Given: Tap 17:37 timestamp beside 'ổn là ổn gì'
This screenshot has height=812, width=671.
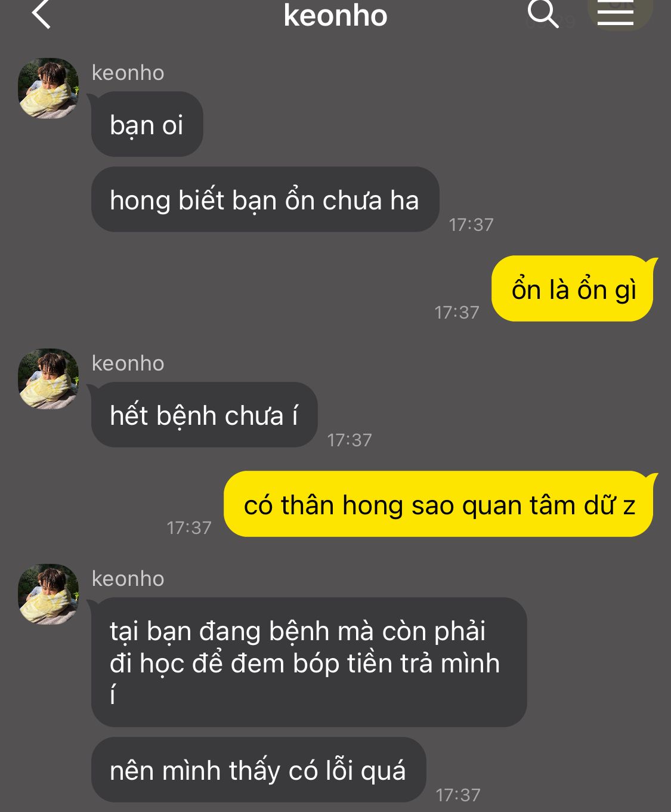Looking at the screenshot, I should [x=457, y=312].
